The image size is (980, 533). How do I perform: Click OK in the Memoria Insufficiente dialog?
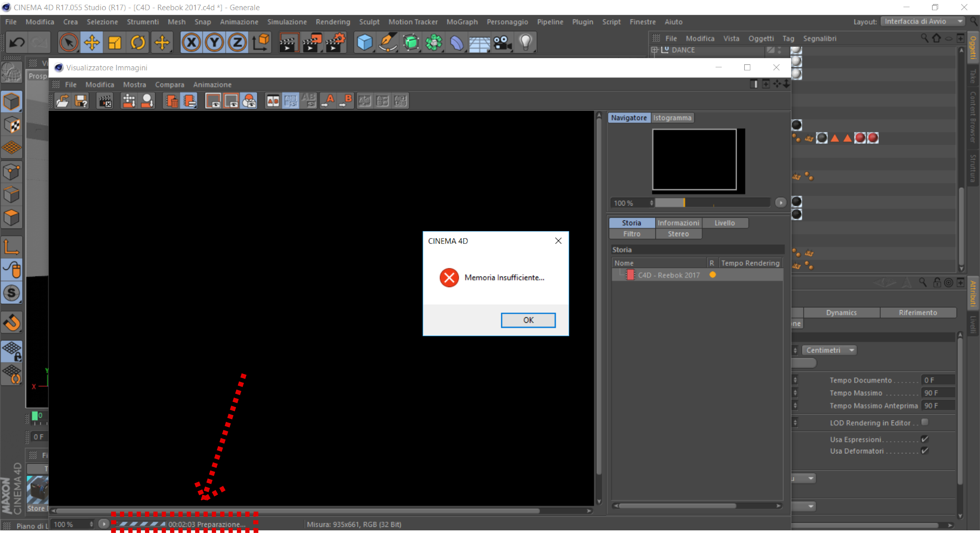click(528, 320)
